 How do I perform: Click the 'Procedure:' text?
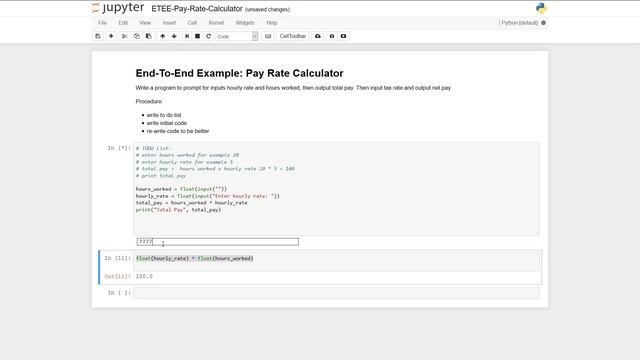click(x=149, y=101)
